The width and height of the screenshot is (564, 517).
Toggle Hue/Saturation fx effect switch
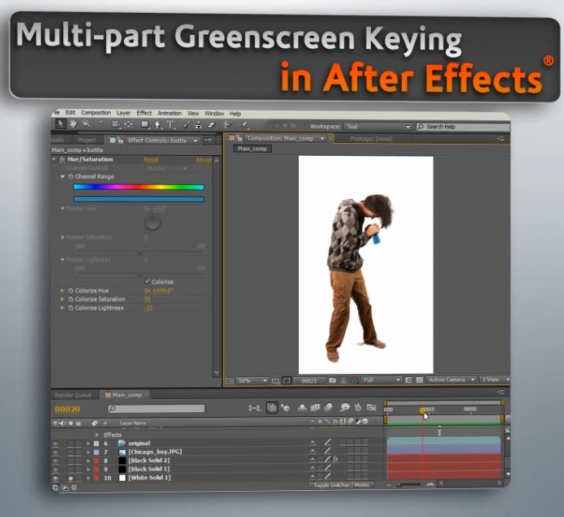pyautogui.click(x=62, y=159)
